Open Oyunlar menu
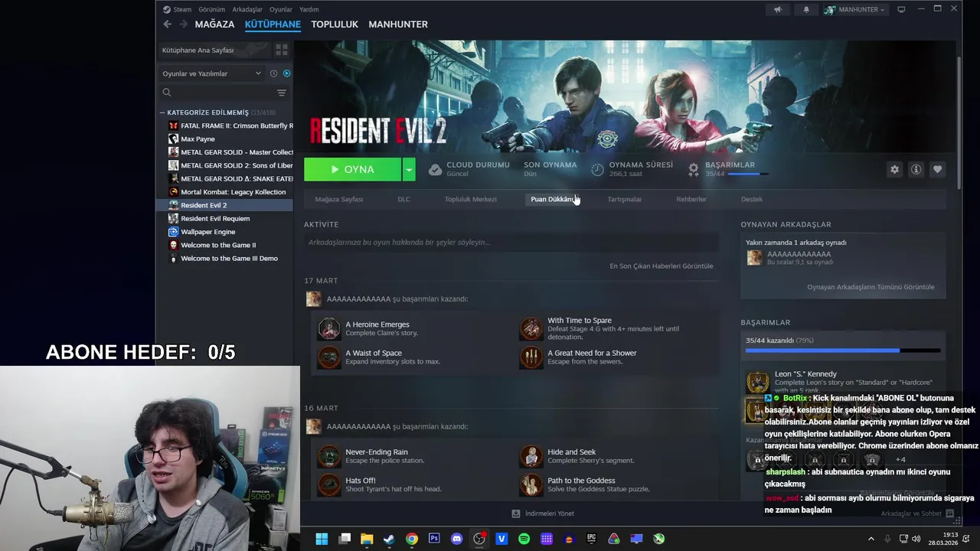 point(281,9)
